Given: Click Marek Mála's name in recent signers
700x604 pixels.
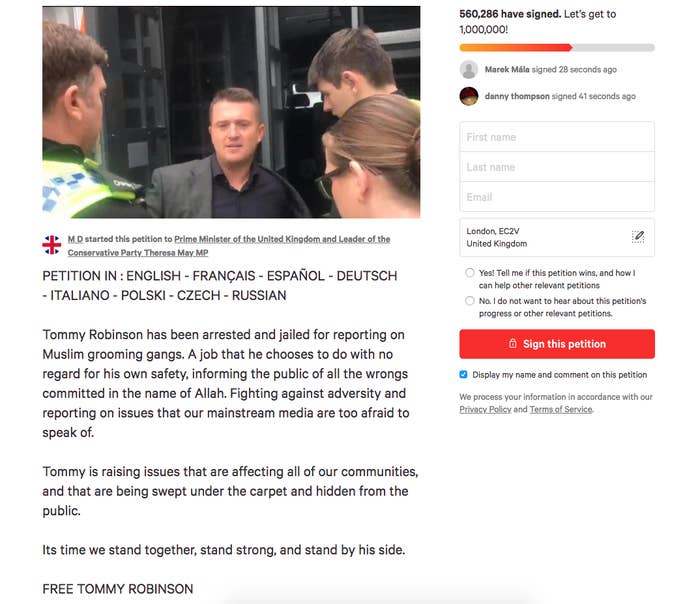Looking at the screenshot, I should (507, 70).
